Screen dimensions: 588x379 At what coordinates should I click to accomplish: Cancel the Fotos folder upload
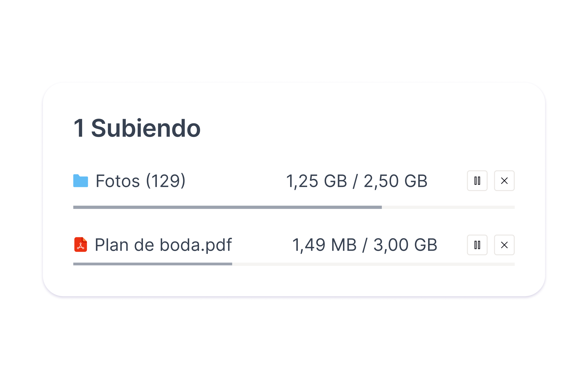(x=504, y=181)
